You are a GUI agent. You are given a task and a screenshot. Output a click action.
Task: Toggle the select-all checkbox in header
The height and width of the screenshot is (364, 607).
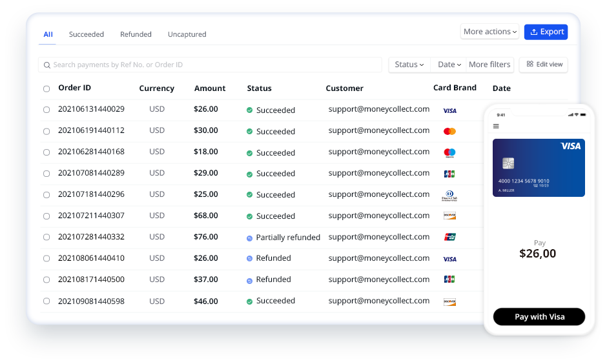[x=46, y=89]
